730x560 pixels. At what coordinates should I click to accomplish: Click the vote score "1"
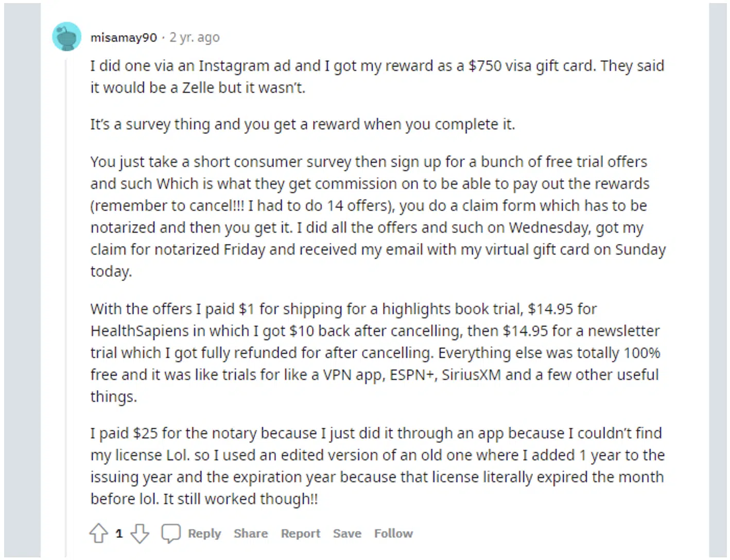point(119,534)
